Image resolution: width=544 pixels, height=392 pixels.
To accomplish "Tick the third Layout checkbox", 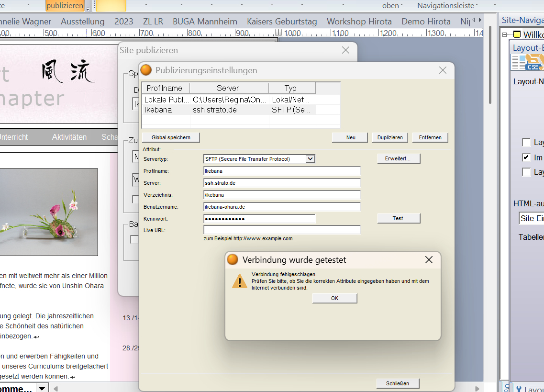I will click(x=526, y=172).
